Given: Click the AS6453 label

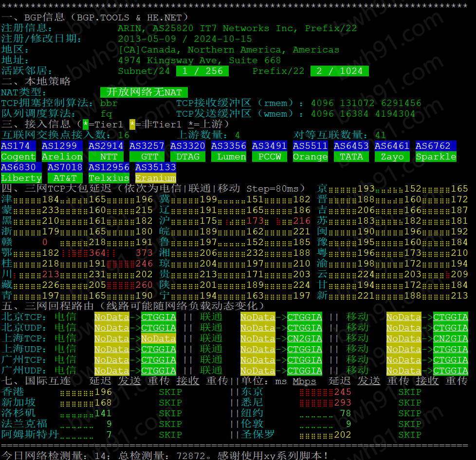Looking at the screenshot, I should (x=351, y=146).
